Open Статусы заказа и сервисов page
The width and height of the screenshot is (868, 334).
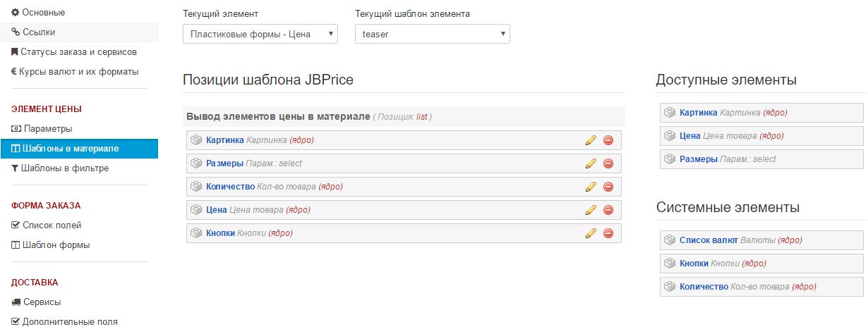click(78, 51)
